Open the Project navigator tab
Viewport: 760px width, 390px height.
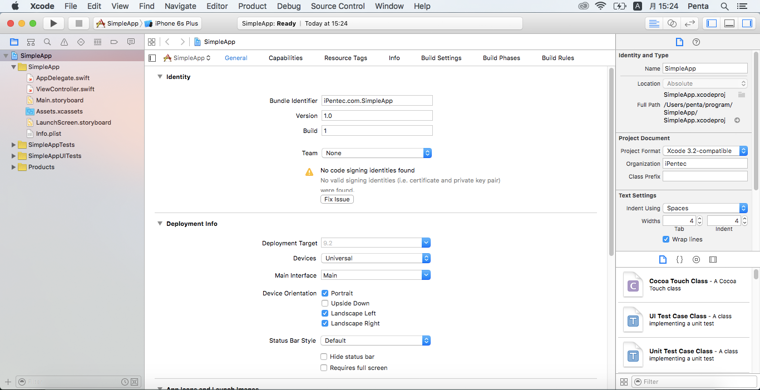tap(14, 42)
